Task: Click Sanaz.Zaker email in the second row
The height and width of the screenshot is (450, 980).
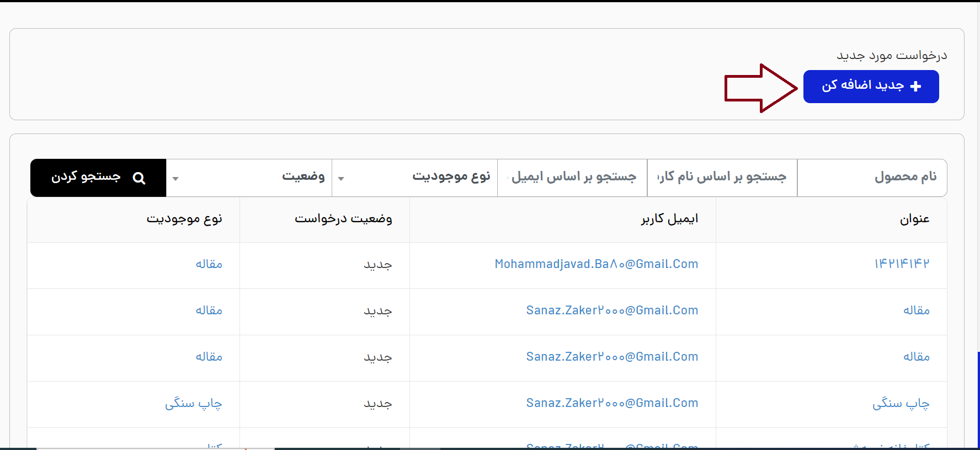Action: point(612,310)
